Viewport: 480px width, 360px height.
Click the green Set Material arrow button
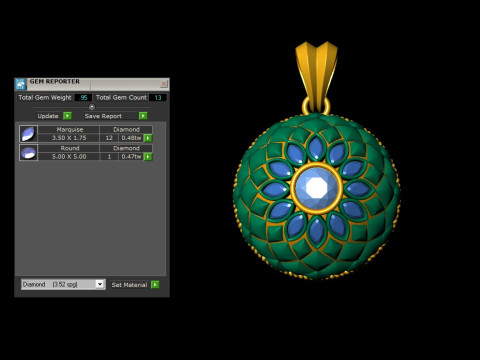pyautogui.click(x=155, y=285)
